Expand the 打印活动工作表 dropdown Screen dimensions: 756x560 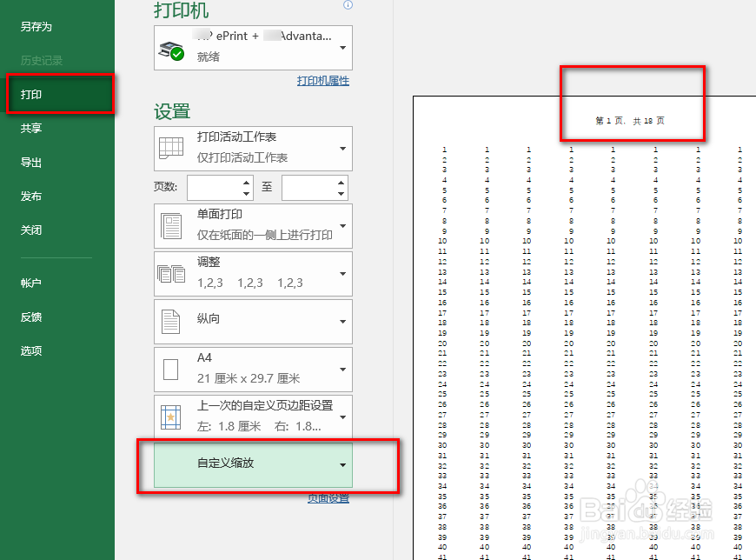[342, 148]
